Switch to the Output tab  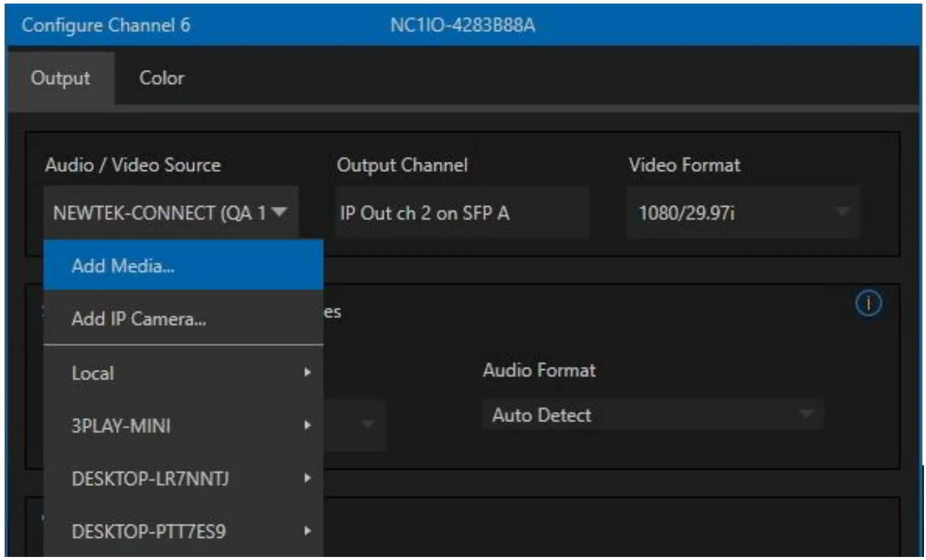coord(60,78)
